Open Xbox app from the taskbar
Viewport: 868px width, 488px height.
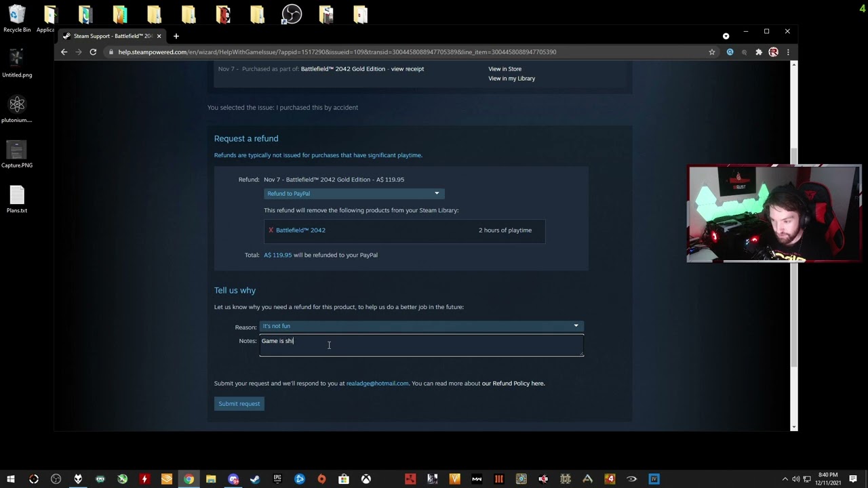366,479
